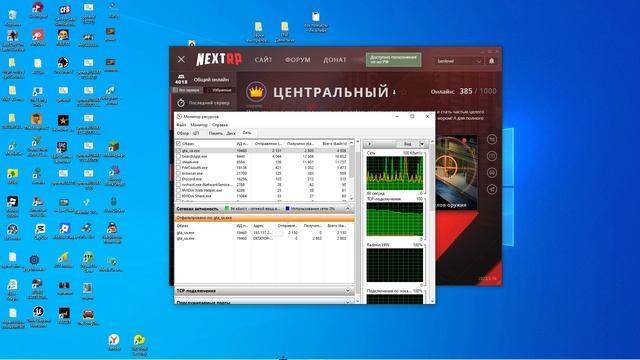640x360 pixels.
Task: Click the Resource Monitor title bar icon
Action: tap(179, 116)
